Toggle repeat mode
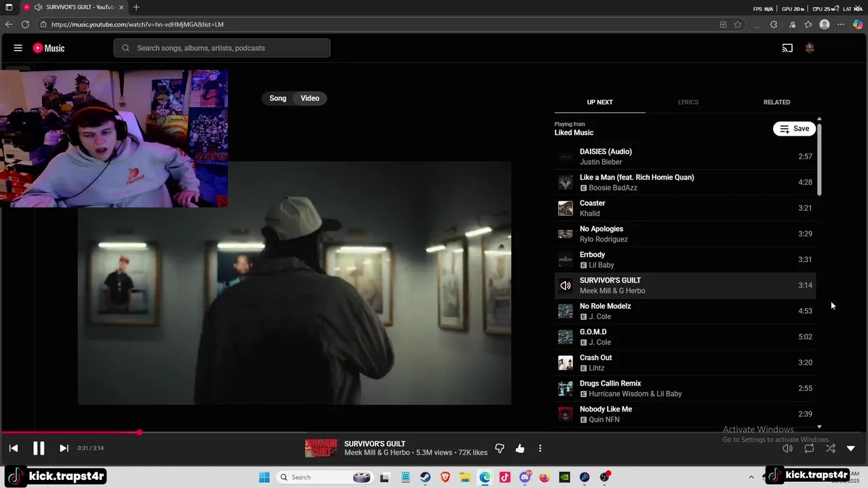The height and width of the screenshot is (488, 868). click(x=809, y=448)
